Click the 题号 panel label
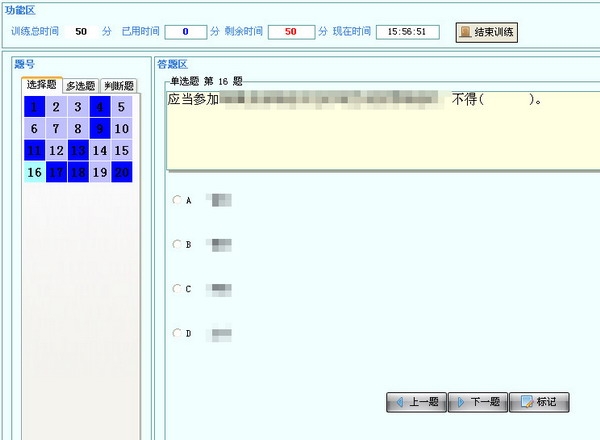This screenshot has height=440, width=600. pyautogui.click(x=24, y=64)
